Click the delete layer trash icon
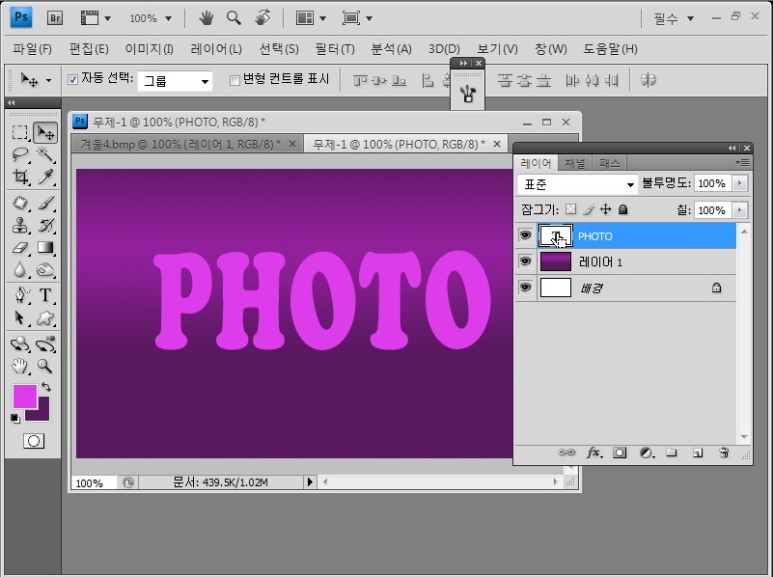Screen dimensions: 773x577 pyautogui.click(x=722, y=453)
